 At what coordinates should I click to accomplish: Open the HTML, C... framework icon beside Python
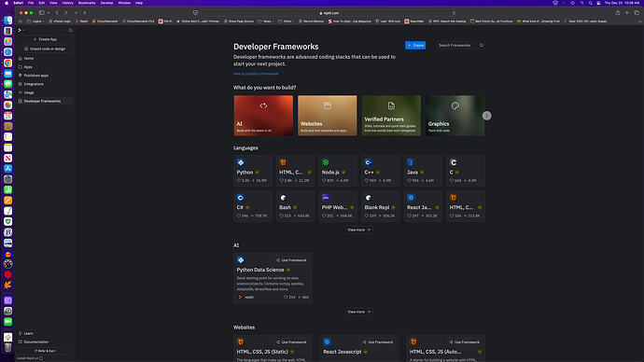[x=283, y=162]
